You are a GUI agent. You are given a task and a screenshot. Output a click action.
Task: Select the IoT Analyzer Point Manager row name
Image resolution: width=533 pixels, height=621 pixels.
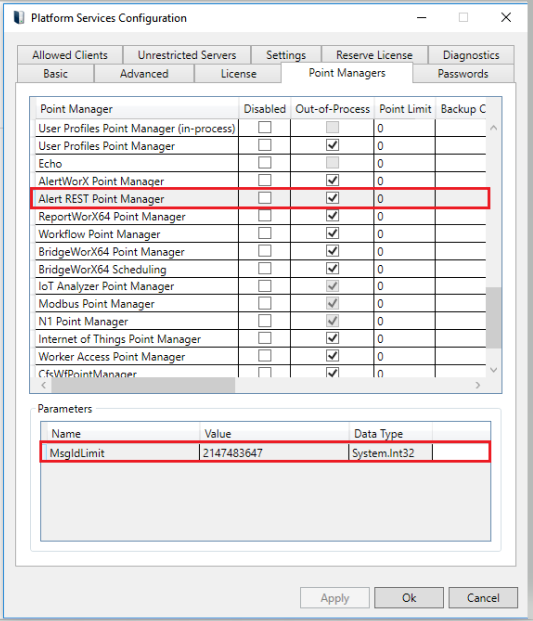[106, 286]
